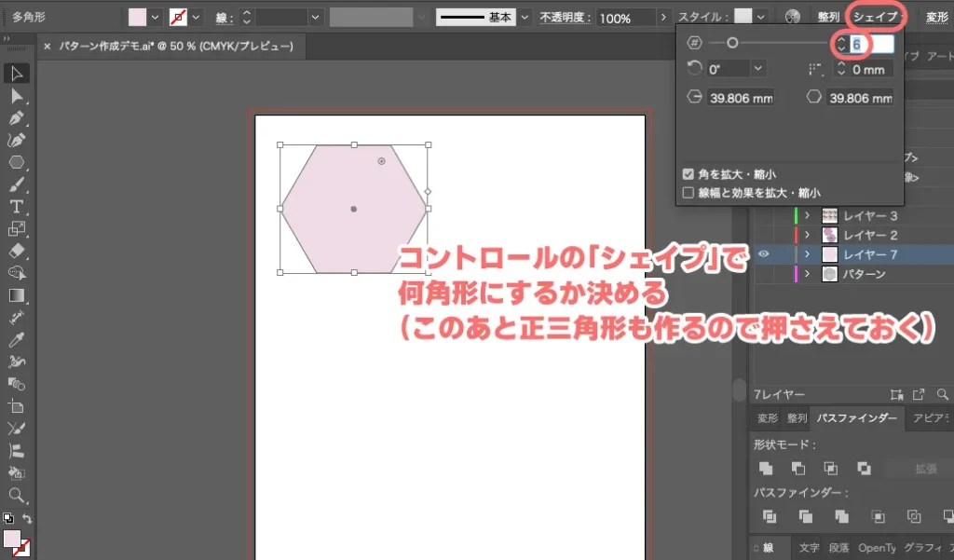Expand the レイヤー 3 layer entry
This screenshot has height=560, width=954.
(807, 214)
